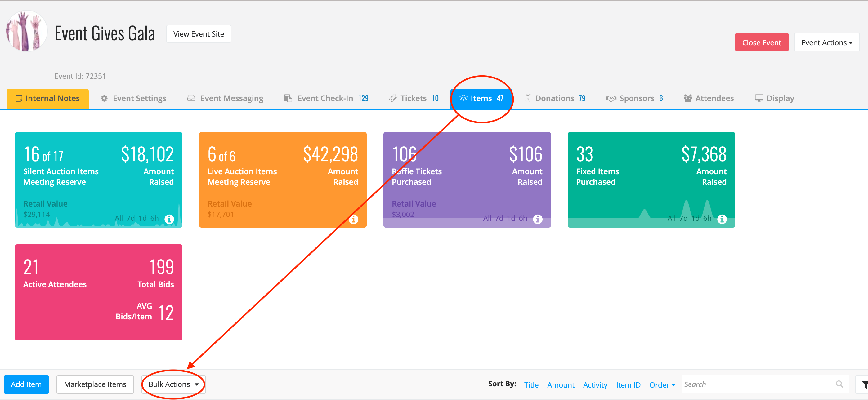The height and width of the screenshot is (400, 868).
Task: Select All range on Fixed Items card
Action: (x=672, y=218)
